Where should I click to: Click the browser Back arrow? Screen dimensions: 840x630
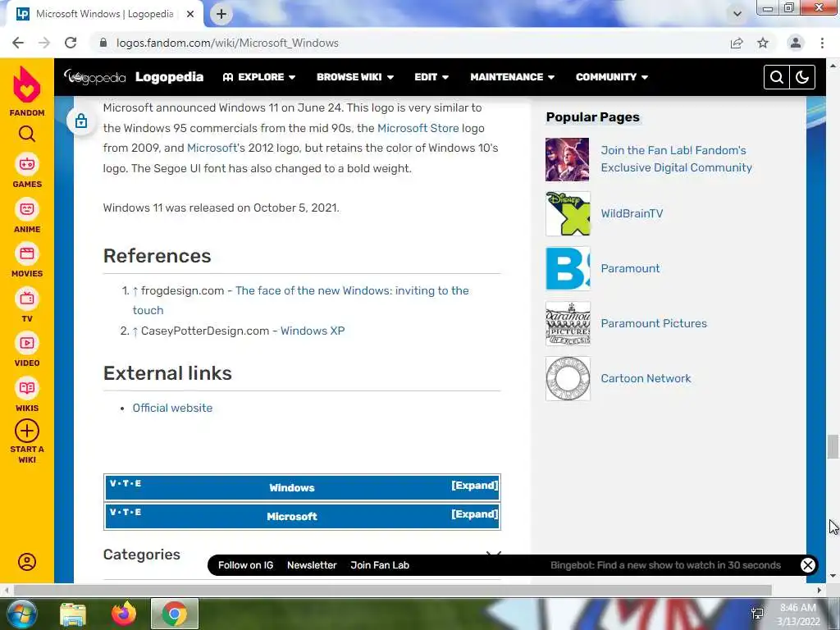[18, 43]
